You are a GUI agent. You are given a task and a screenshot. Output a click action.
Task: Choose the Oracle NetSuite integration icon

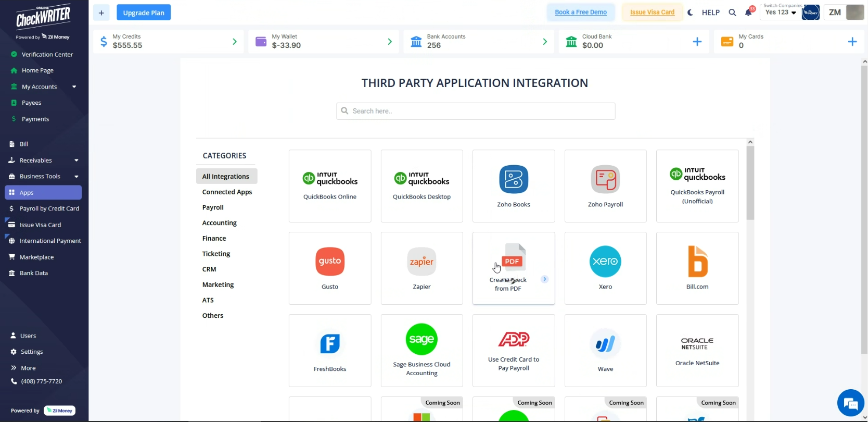coord(697,344)
